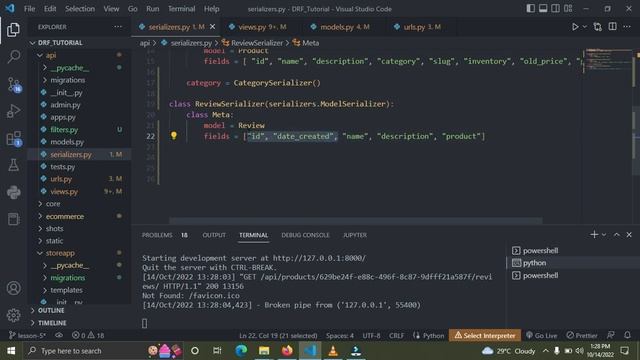Open the Manage gear settings

tap(13, 315)
